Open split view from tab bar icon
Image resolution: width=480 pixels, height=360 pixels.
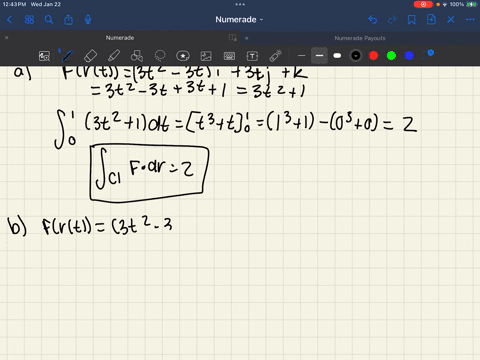233,38
